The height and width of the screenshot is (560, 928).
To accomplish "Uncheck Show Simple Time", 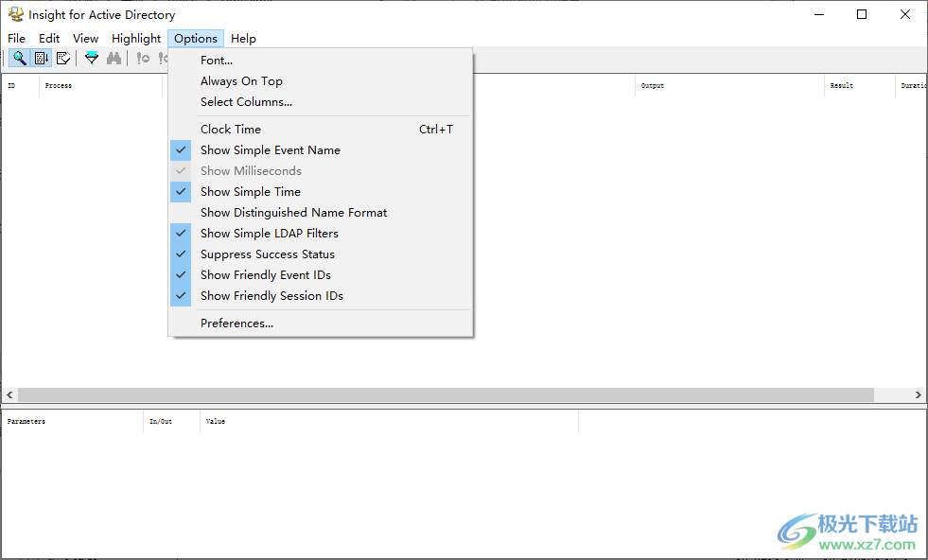I will pos(321,192).
